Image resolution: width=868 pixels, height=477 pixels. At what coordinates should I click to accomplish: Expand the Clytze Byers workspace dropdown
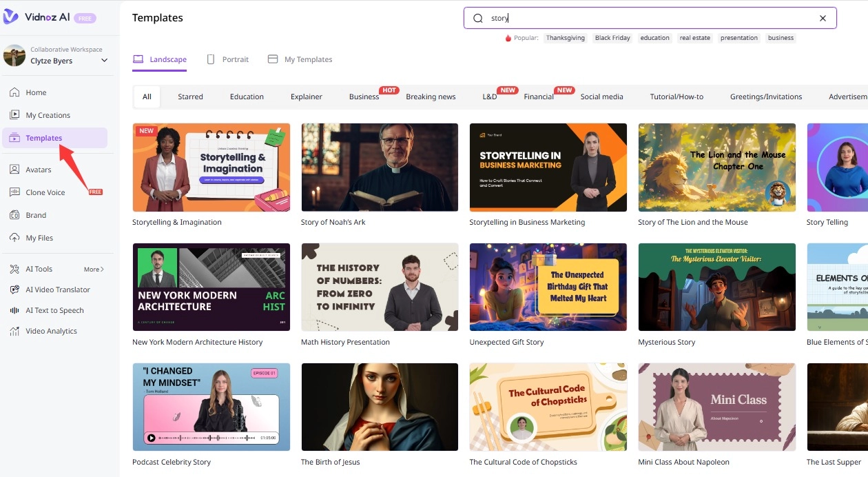click(105, 61)
